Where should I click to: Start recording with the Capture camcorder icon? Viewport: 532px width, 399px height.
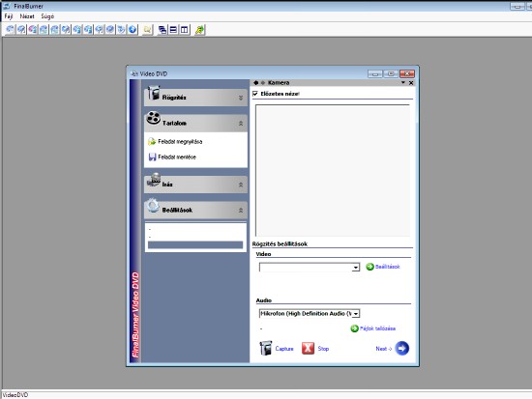(266, 348)
